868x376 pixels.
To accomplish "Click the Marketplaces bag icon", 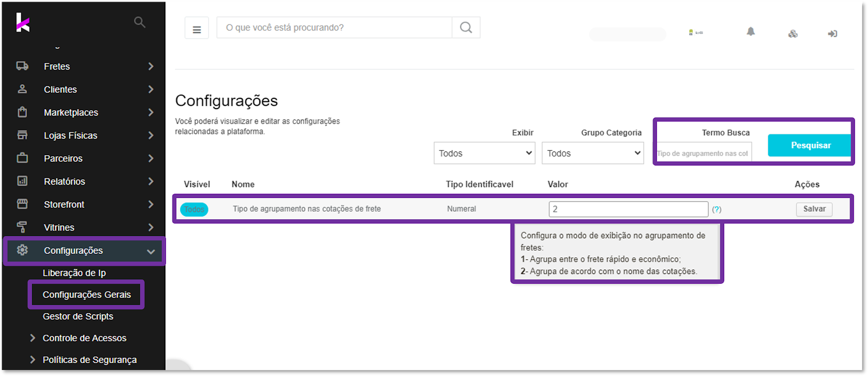I will (22, 112).
